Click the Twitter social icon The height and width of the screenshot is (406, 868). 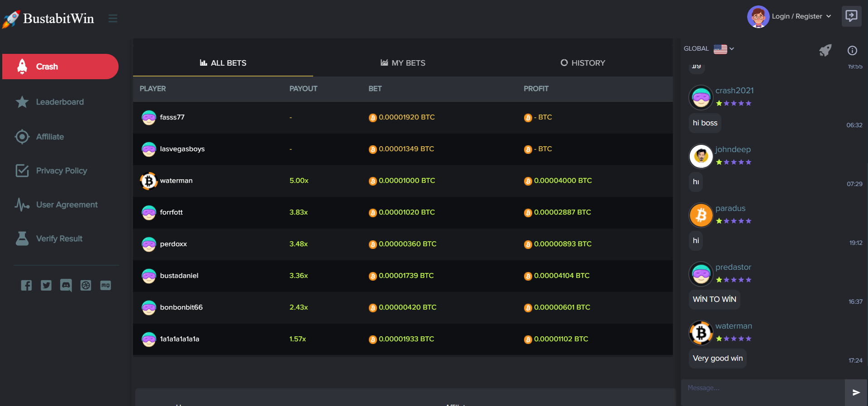(46, 285)
